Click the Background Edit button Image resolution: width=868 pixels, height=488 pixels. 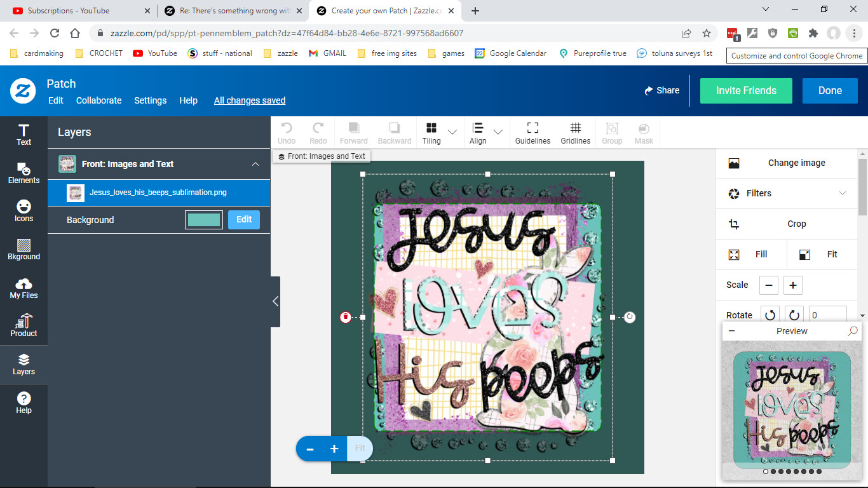tap(244, 220)
